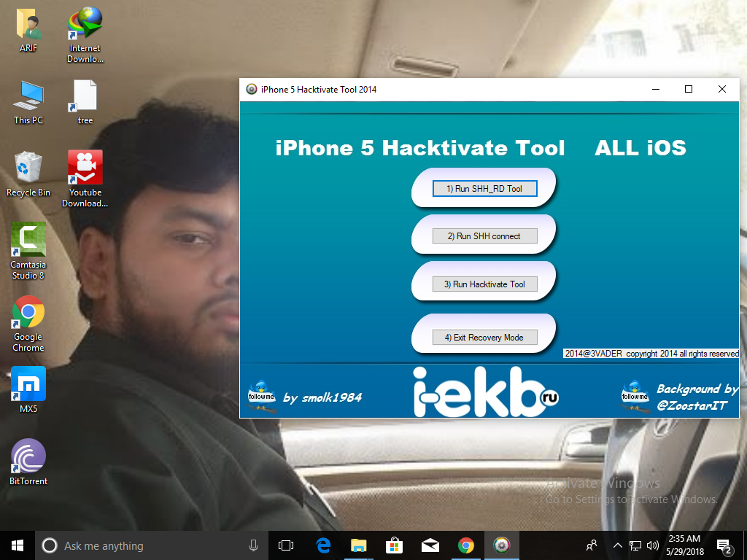Open the Mail app from the taskbar

(x=430, y=545)
